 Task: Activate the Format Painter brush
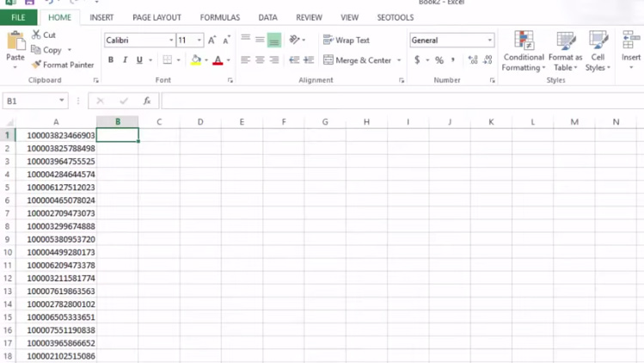tap(37, 65)
